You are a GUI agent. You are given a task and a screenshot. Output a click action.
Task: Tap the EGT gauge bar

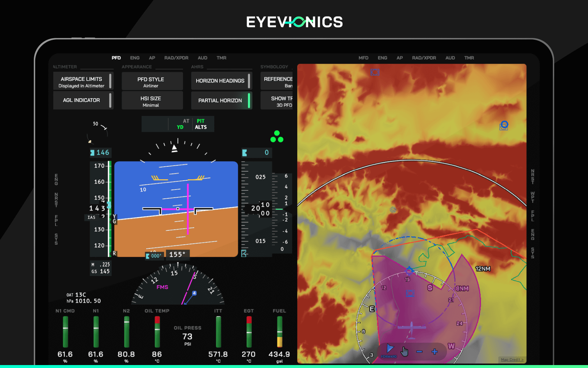(x=249, y=332)
